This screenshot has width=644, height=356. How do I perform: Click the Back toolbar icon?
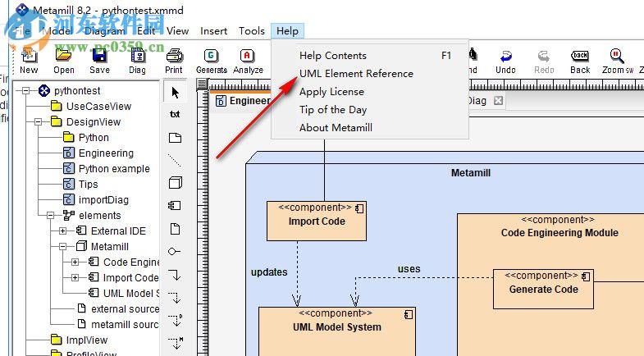[x=580, y=56]
